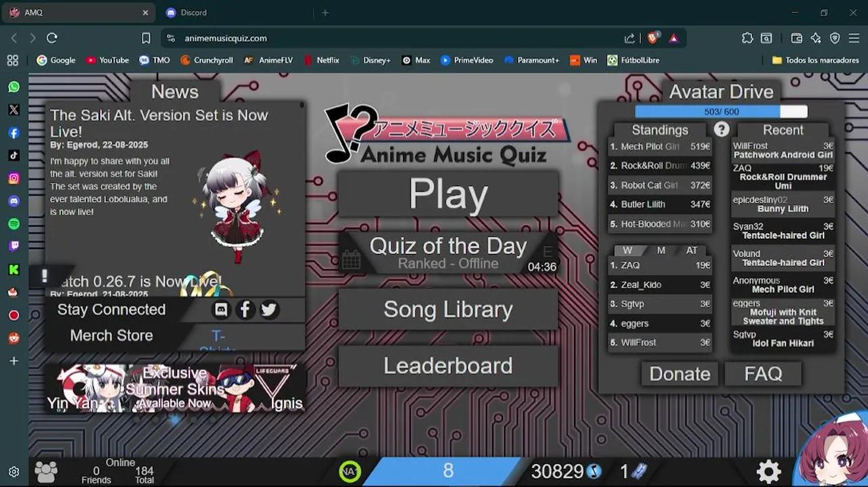Screen dimensions: 868x487
Task: Click recent entry Idol Fan Hikari
Action: [x=783, y=339]
